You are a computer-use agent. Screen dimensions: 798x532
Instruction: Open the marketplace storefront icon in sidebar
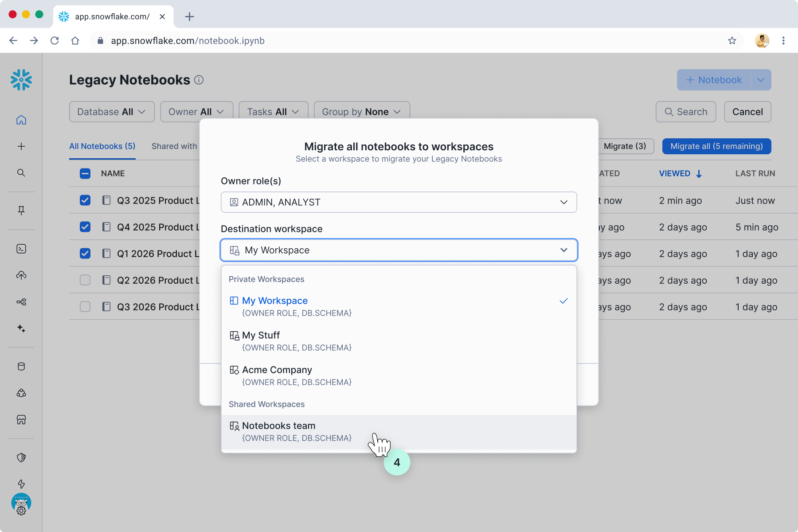point(21,419)
